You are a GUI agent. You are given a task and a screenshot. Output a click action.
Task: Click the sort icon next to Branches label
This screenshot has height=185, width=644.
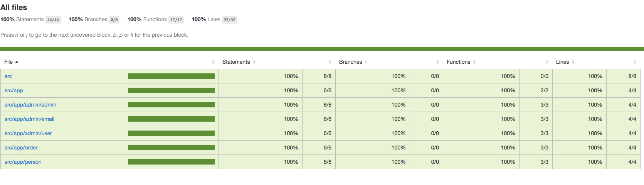click(366, 62)
